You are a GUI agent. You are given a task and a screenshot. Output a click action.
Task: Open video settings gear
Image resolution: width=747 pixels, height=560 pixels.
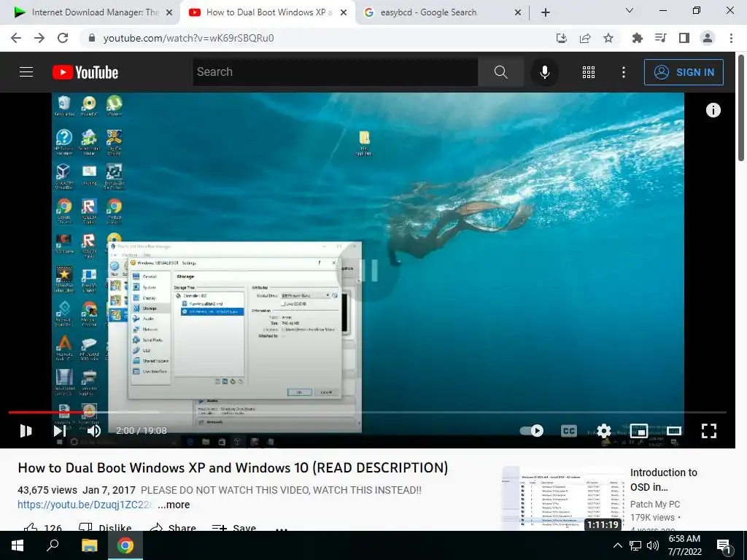pos(603,431)
